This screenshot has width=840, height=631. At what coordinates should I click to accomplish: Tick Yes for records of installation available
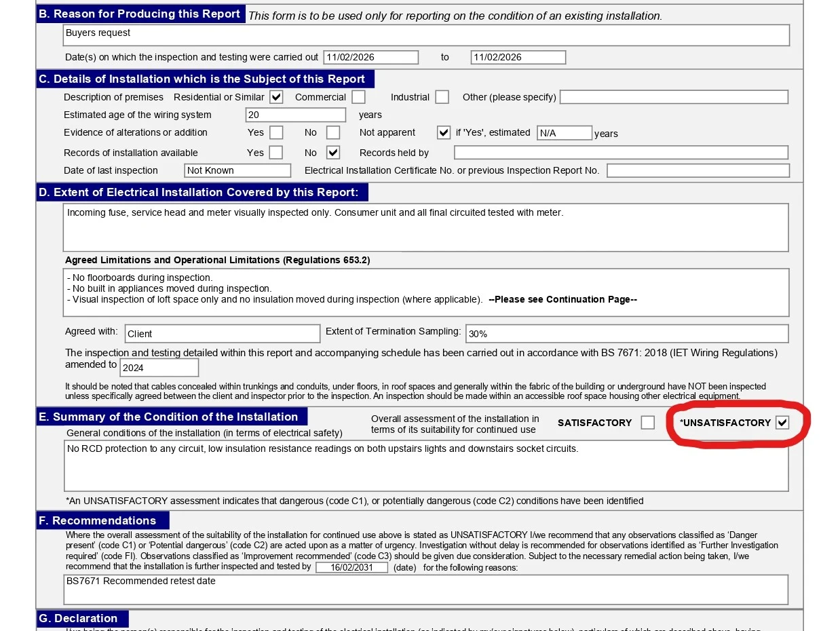pos(276,153)
